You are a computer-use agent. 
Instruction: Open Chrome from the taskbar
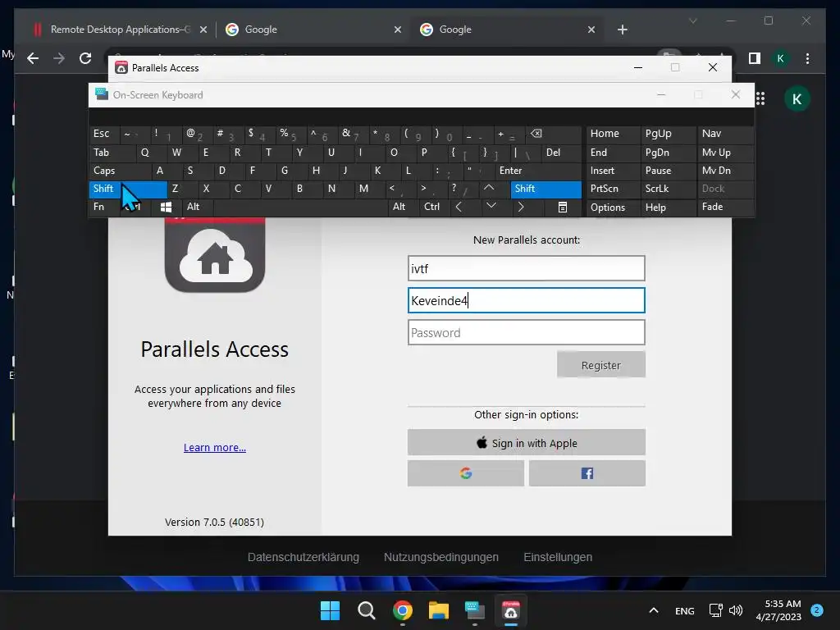click(402, 610)
